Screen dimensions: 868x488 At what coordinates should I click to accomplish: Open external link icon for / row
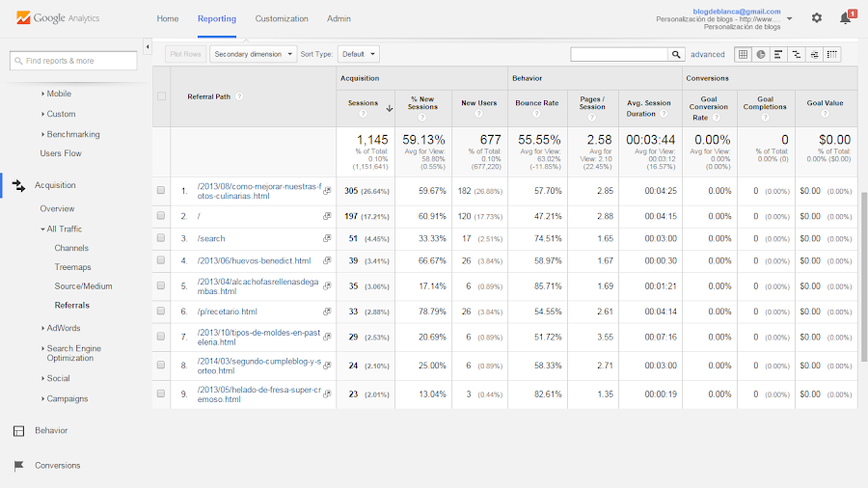pos(327,216)
